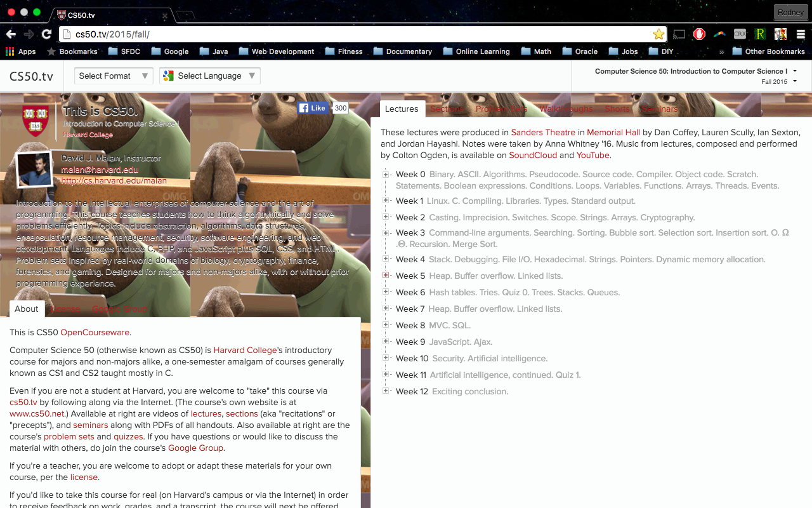The image size is (812, 508).
Task: Open the Apps grid shortcut in bookmarks bar
Action: [x=21, y=51]
